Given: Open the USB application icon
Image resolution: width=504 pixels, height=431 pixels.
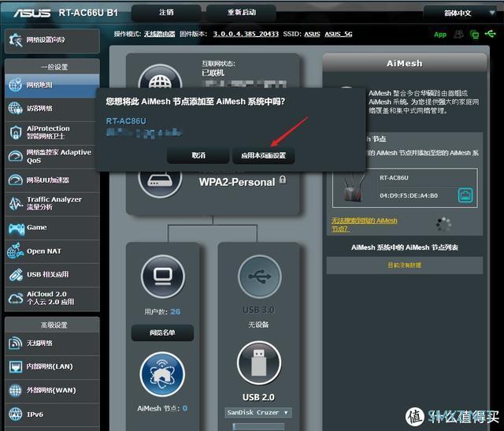Looking at the screenshot, I should 16,275.
